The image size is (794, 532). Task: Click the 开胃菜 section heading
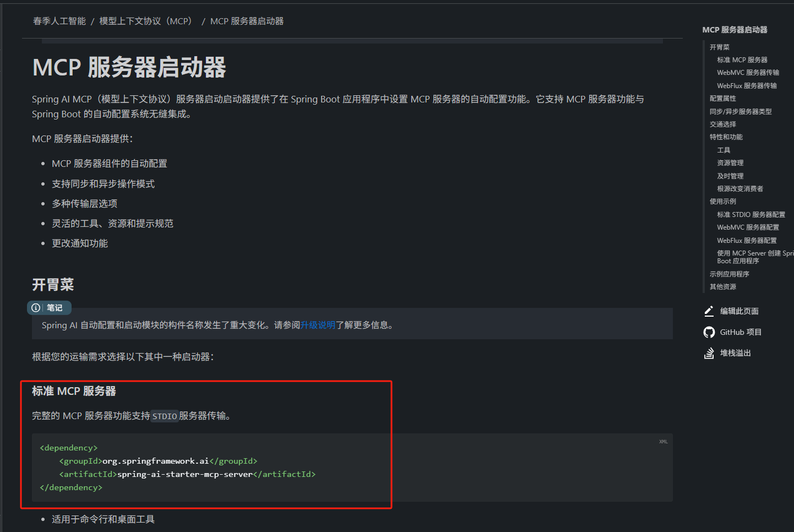[x=53, y=285]
